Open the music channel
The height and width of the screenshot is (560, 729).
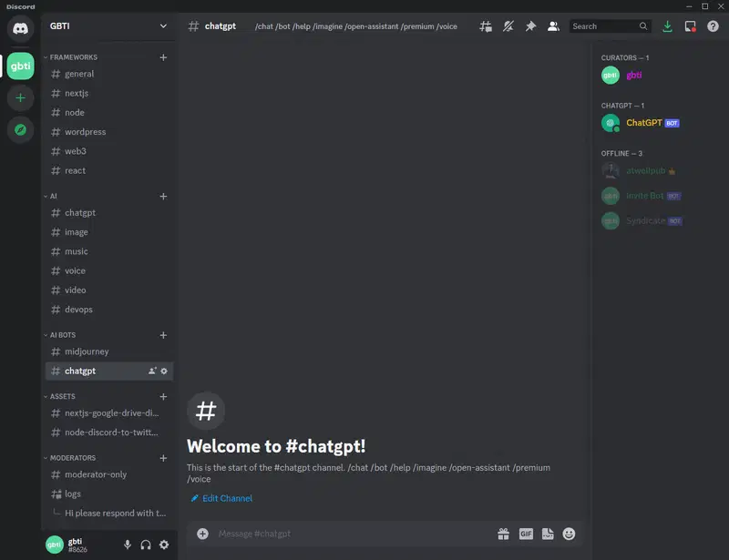coord(109,252)
